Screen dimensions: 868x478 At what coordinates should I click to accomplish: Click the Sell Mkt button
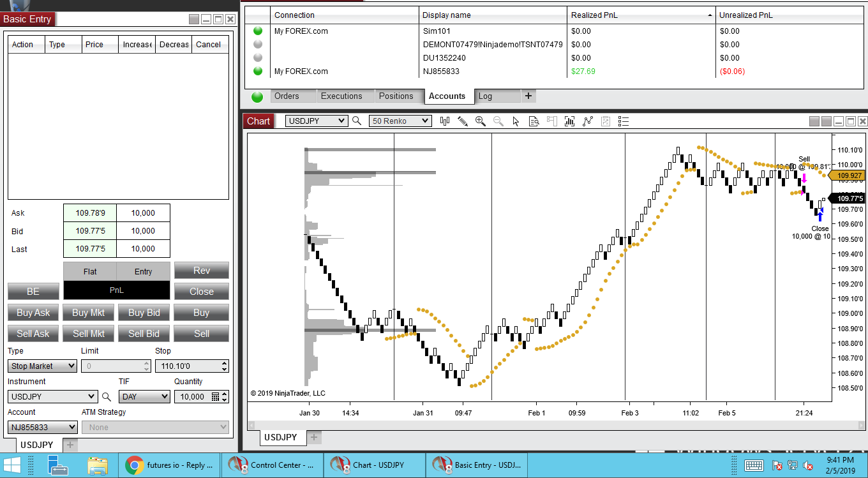point(89,334)
